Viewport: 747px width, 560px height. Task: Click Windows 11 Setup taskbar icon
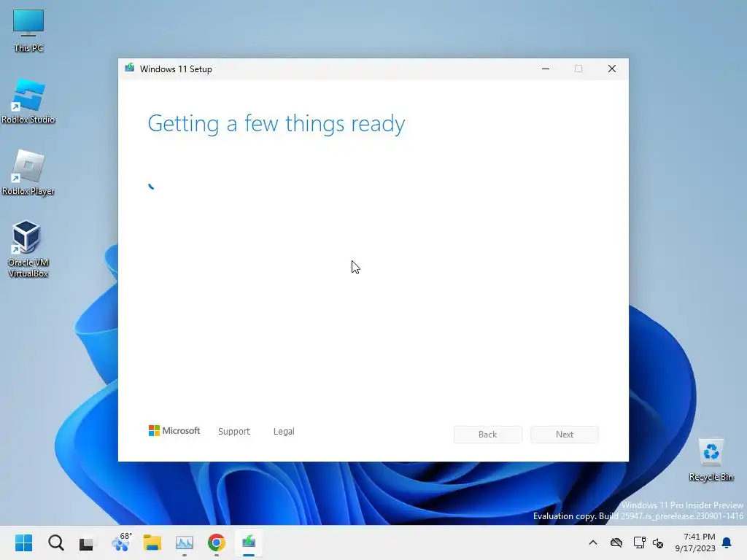tap(249, 542)
